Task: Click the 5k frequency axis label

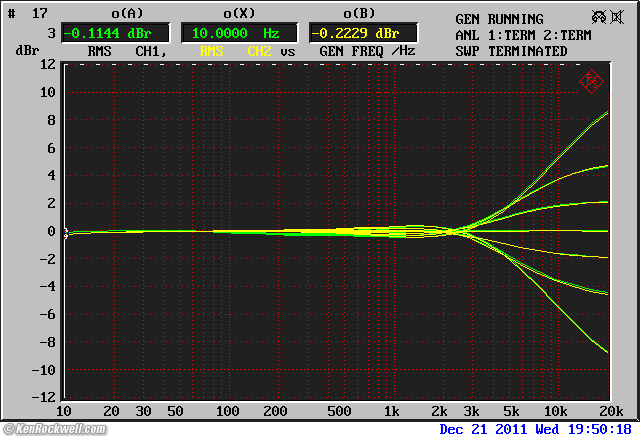Action: click(x=511, y=411)
